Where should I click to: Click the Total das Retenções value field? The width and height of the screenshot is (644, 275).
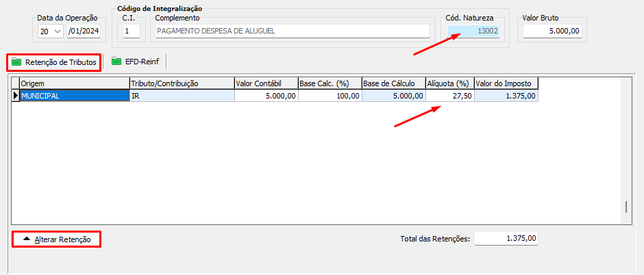click(x=506, y=239)
